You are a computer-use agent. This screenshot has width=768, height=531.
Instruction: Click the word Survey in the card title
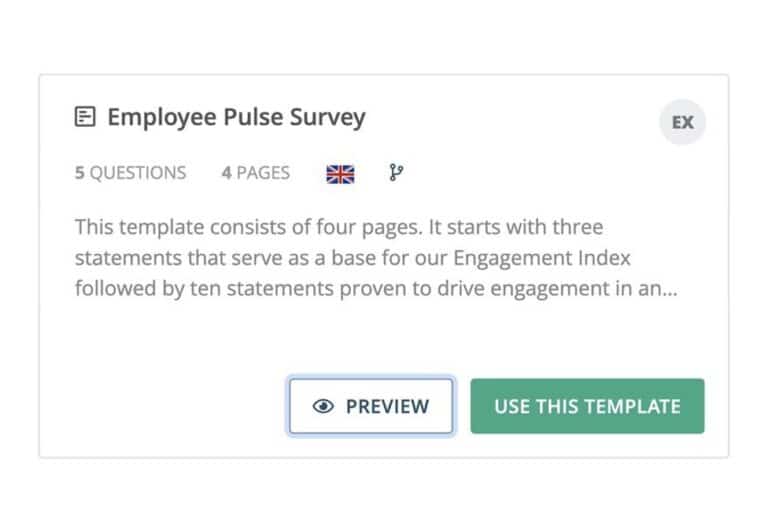tap(328, 118)
